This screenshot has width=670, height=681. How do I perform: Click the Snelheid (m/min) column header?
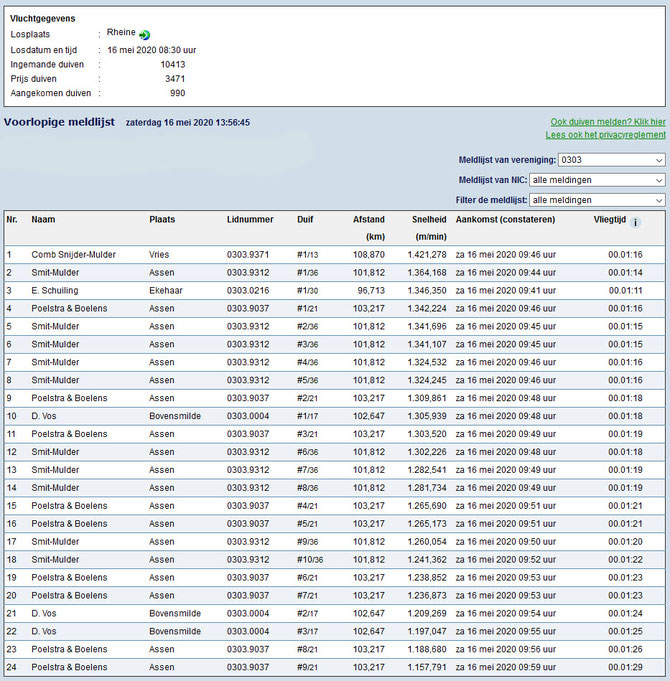point(429,228)
